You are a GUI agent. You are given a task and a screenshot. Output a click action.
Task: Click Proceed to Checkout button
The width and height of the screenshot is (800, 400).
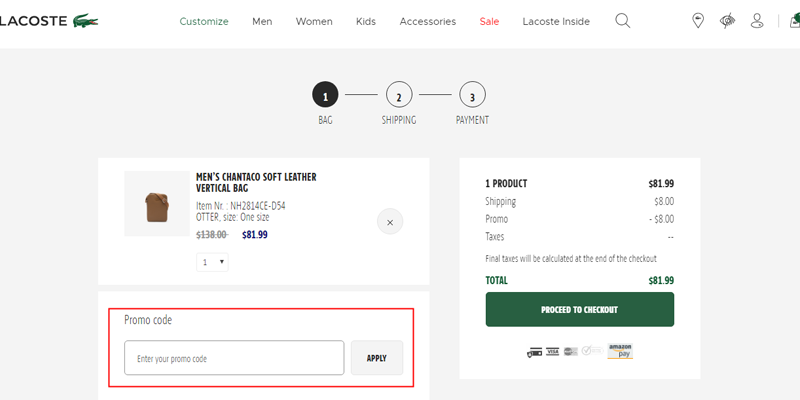coord(580,309)
